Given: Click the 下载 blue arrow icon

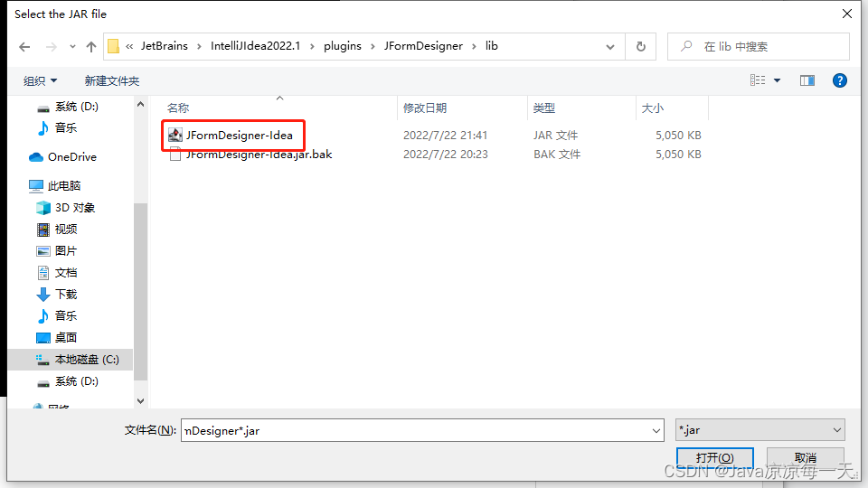Looking at the screenshot, I should coord(43,295).
